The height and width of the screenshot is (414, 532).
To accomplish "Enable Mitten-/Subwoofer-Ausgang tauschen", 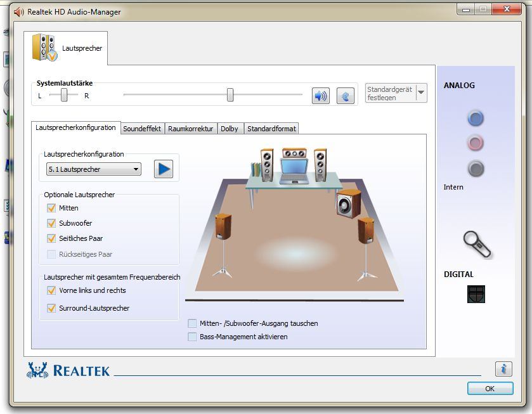I will (192, 323).
